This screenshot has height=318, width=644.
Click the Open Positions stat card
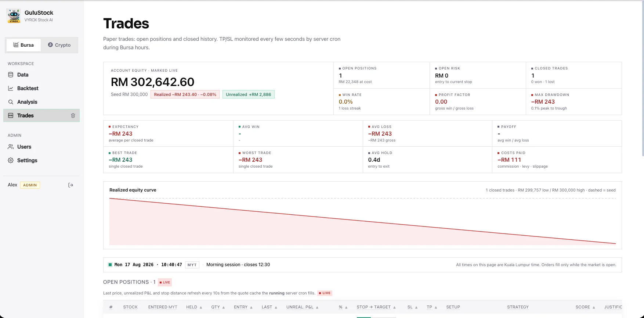point(381,75)
